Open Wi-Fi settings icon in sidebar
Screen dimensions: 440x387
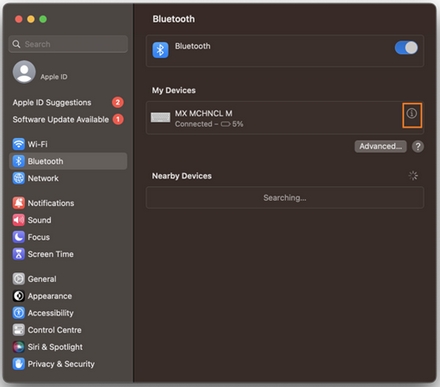[x=19, y=144]
